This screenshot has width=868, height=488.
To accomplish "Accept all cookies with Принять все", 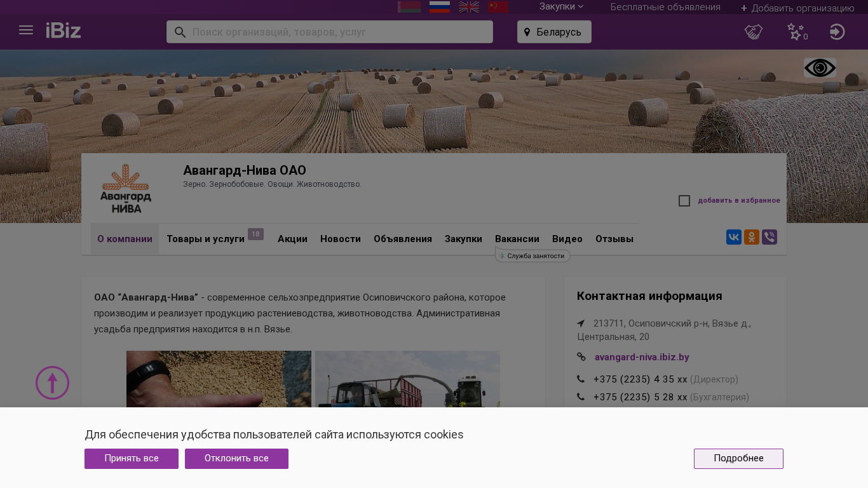I will pos(132,459).
